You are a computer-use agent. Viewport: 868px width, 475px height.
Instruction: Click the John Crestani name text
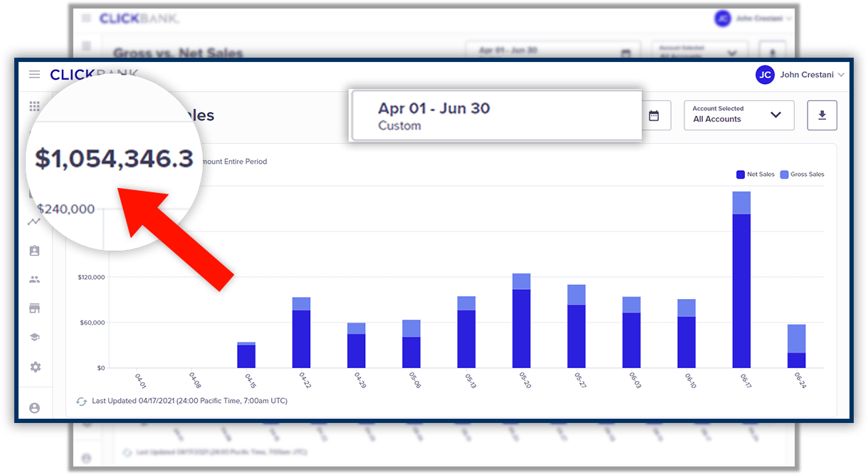tap(807, 75)
